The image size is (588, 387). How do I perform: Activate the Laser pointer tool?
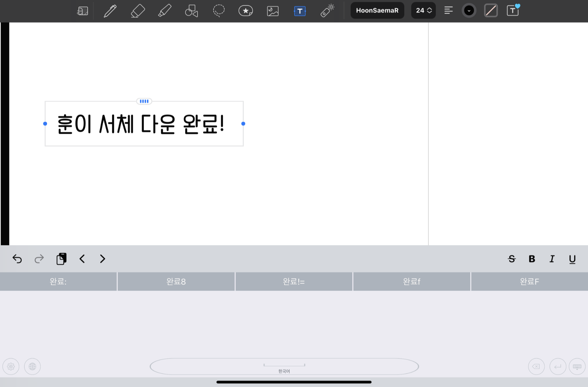pos(327,11)
